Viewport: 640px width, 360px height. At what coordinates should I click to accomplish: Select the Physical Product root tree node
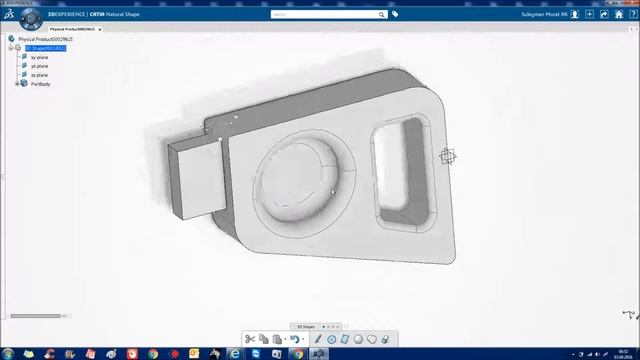(45, 39)
